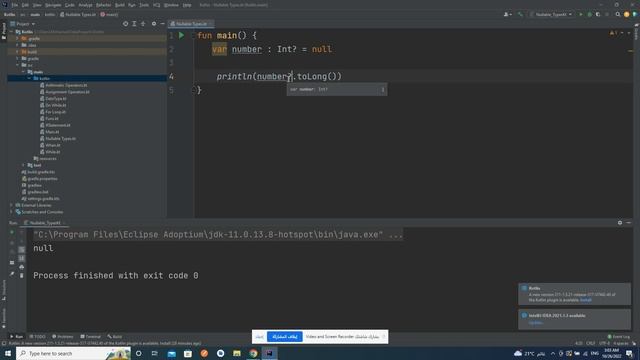Click the pin tab icon in Run panel
Screen dimensions: 640x360
12,274
